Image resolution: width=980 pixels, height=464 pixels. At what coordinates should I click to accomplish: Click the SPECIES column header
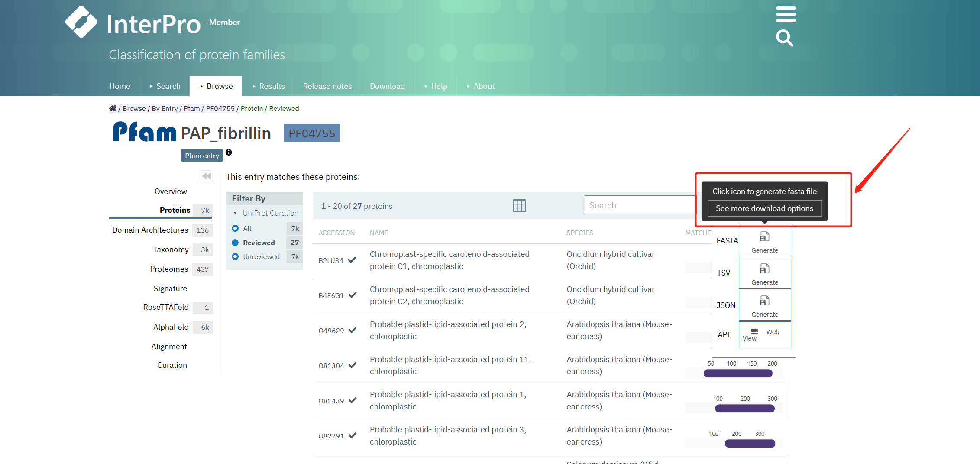coord(580,233)
